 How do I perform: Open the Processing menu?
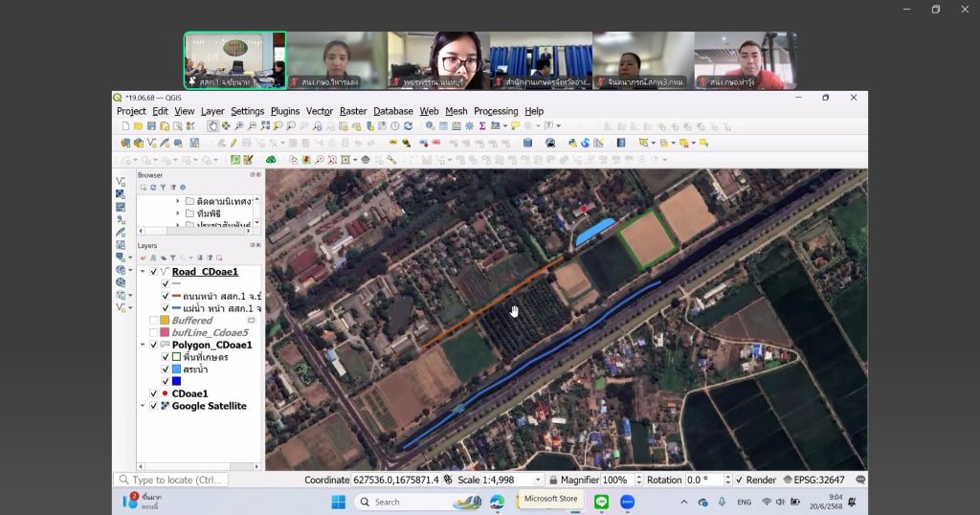click(x=496, y=111)
